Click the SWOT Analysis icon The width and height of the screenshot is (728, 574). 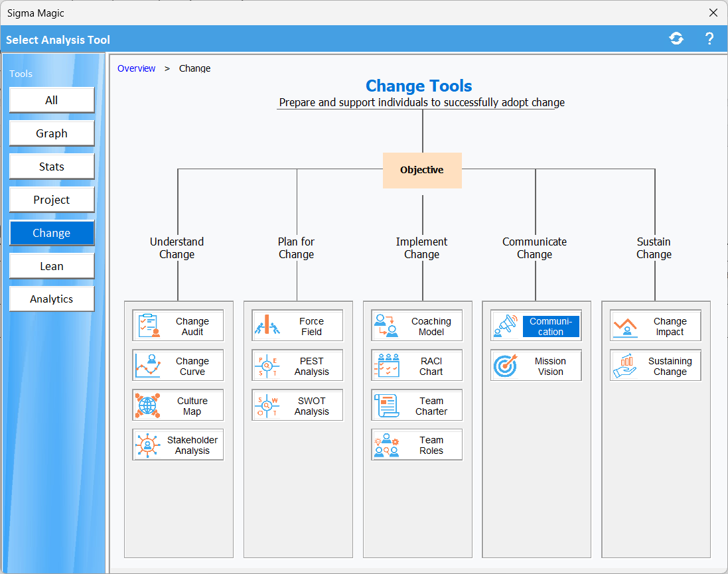[x=267, y=405]
